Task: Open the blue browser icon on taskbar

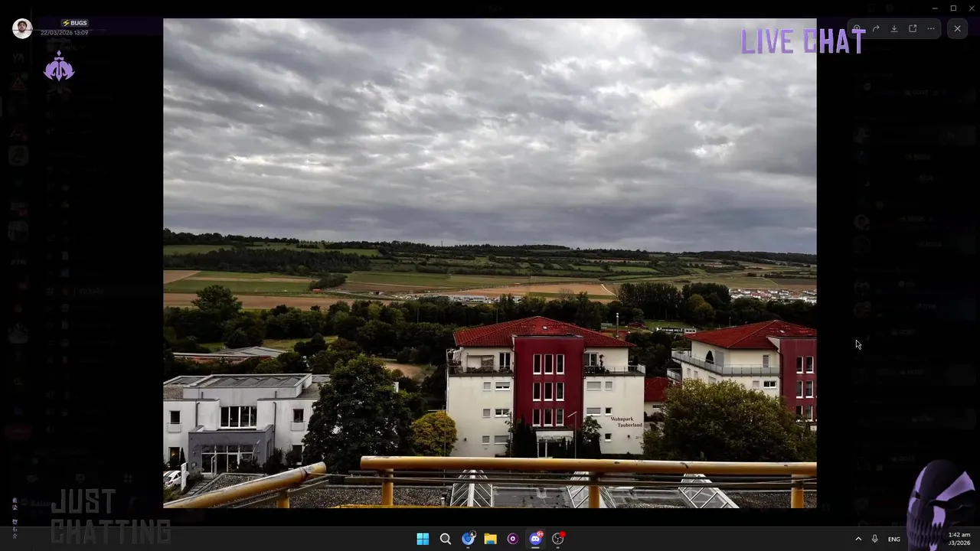Action: tap(468, 539)
